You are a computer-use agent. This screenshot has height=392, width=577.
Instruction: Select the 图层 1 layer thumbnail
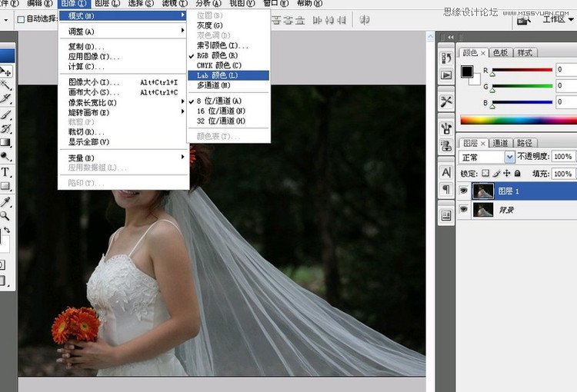tap(483, 191)
